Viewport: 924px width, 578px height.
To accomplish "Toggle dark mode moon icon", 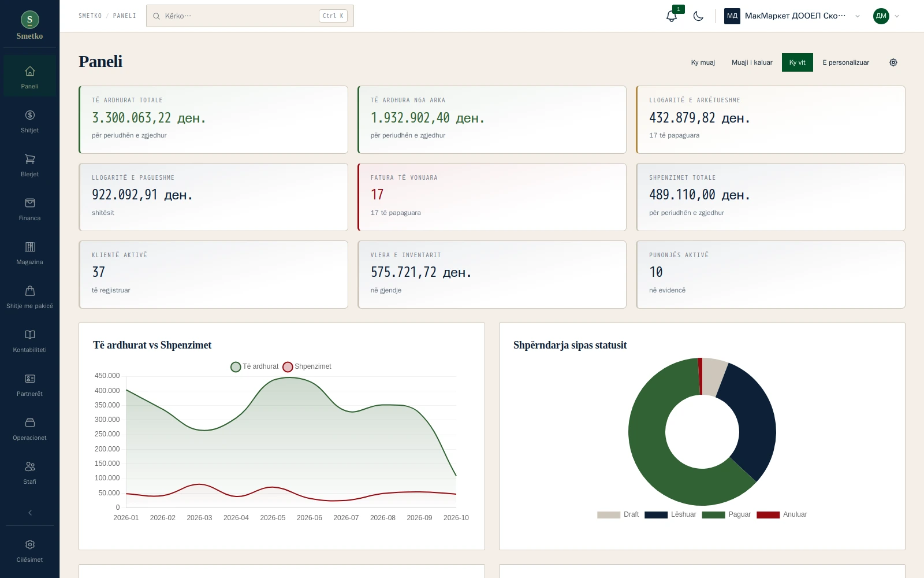I will pos(698,16).
